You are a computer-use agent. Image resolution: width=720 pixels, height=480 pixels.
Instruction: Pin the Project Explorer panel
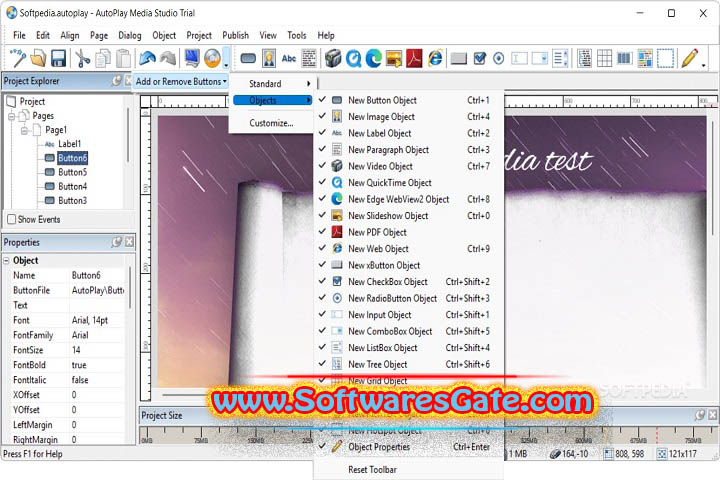[x=117, y=81]
